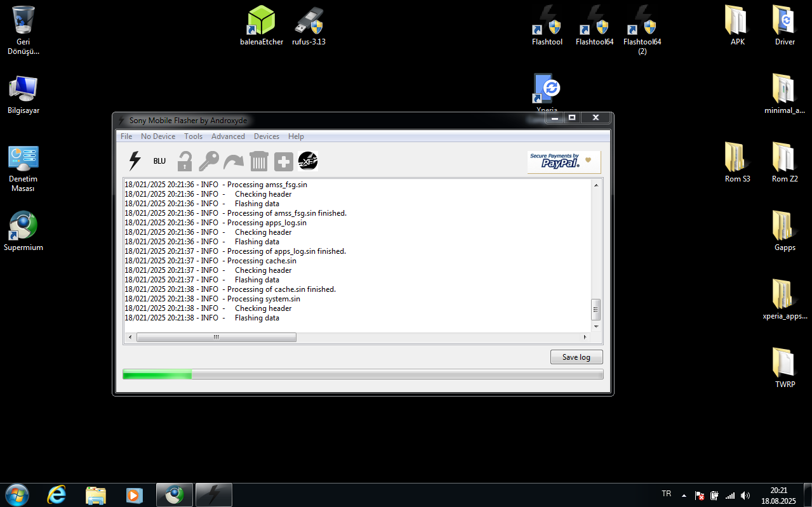Click log line 'Processing system.sin'
Image resolution: width=812 pixels, height=507 pixels.
tap(263, 299)
